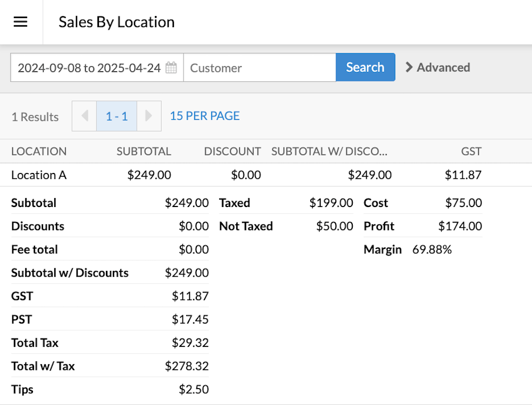Sort by the DISCOUNT column header
Viewport: 532px width, 405px height.
[x=232, y=151]
